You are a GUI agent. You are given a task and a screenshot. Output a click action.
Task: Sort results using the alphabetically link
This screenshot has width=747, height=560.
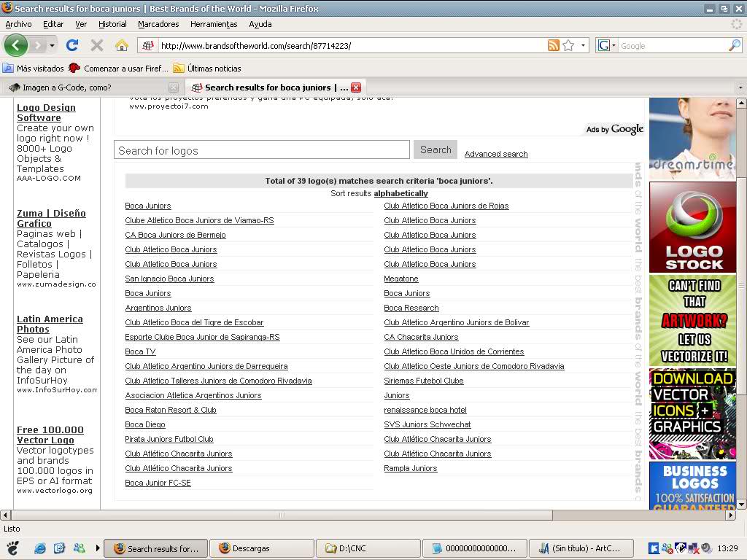[x=401, y=193]
